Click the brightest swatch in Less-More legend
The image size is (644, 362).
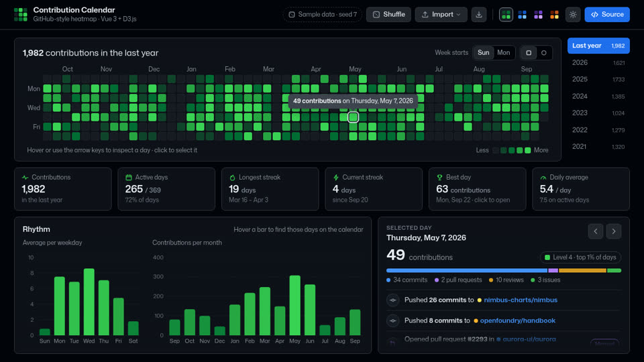528,150
